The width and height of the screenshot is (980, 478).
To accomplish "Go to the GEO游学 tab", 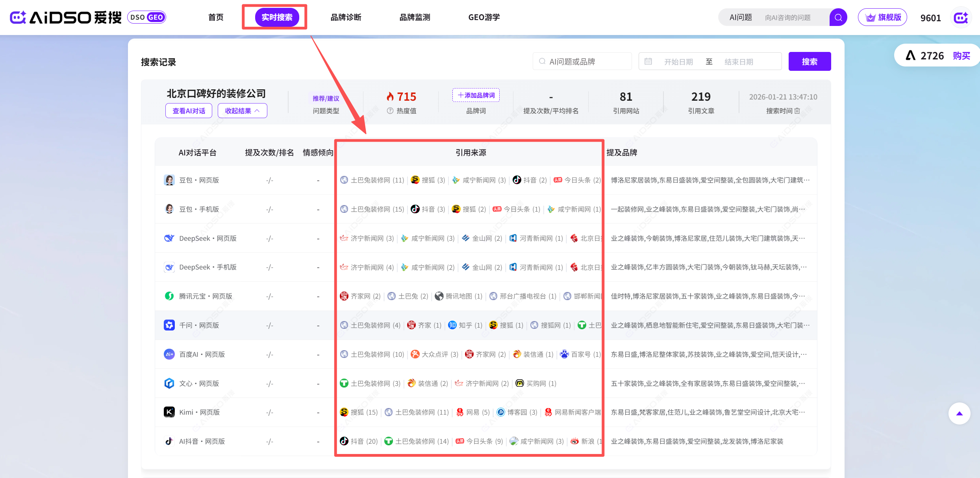I will click(x=484, y=17).
